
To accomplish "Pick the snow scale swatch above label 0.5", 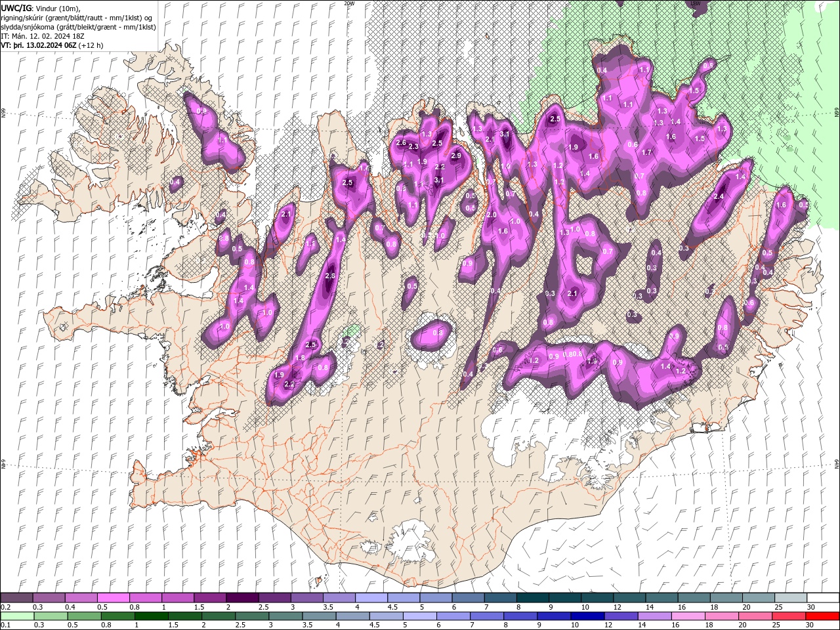I will click(113, 598).
